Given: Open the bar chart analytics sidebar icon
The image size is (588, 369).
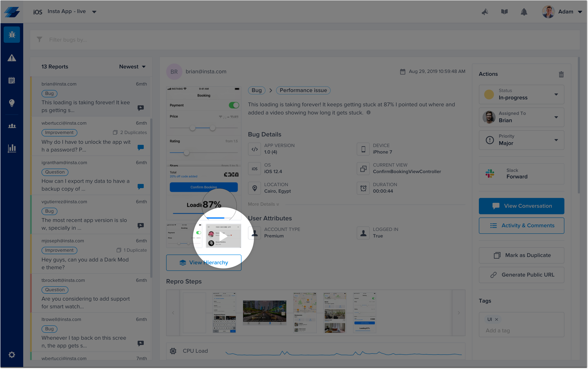Looking at the screenshot, I should 12,148.
